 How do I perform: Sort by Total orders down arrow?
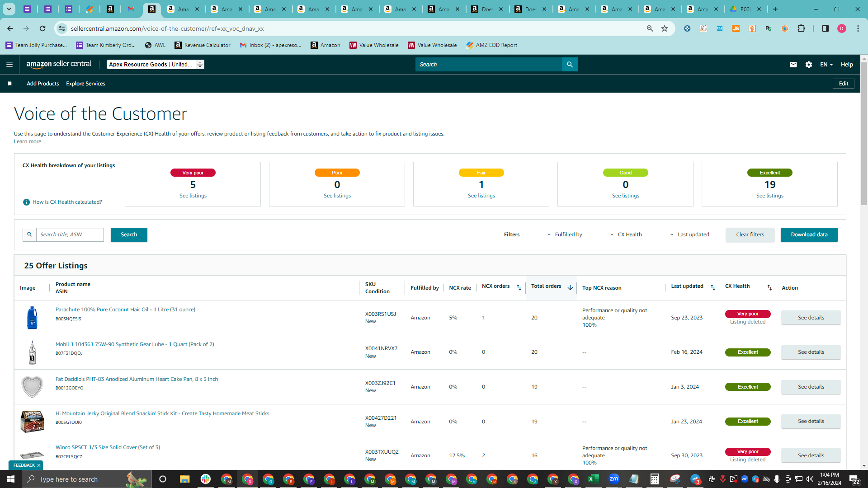pyautogui.click(x=570, y=287)
